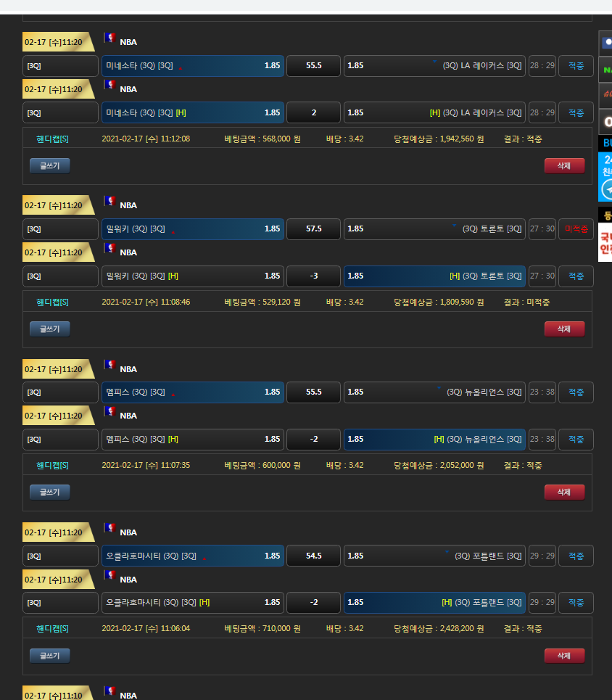Click the gold 02-17 11:10 date tag at bottom
The image size is (612, 700).
point(57,694)
